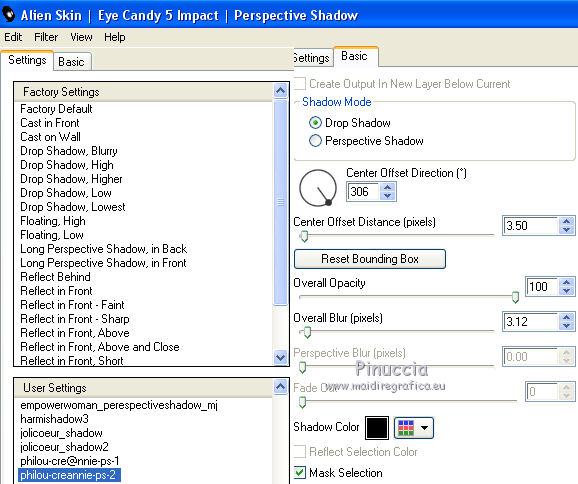
Task: Uncheck the Mask Selection checkbox
Action: point(300,472)
